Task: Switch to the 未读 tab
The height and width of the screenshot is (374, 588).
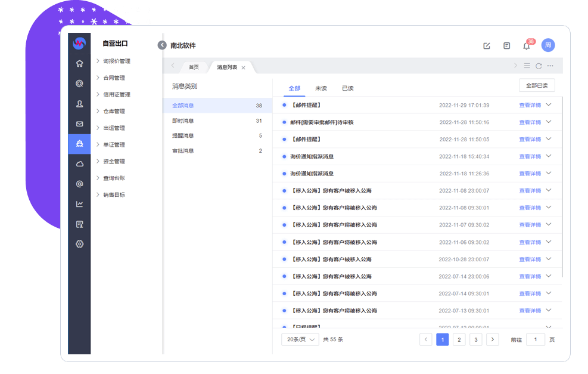Action: (x=321, y=88)
